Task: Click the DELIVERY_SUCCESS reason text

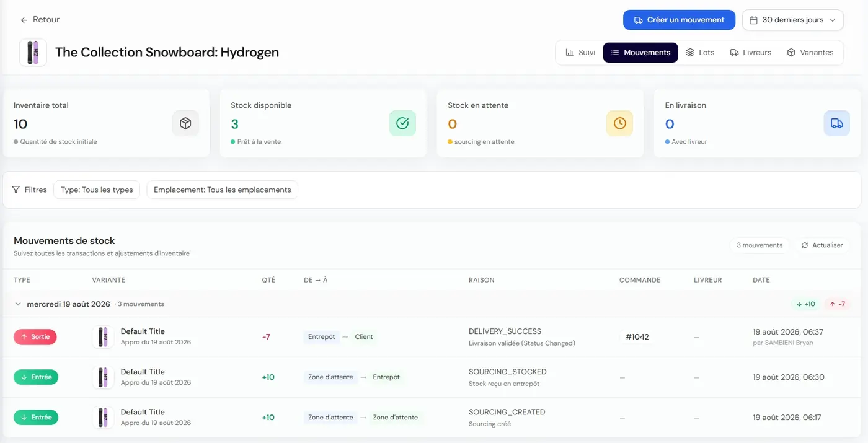Action: pos(505,331)
